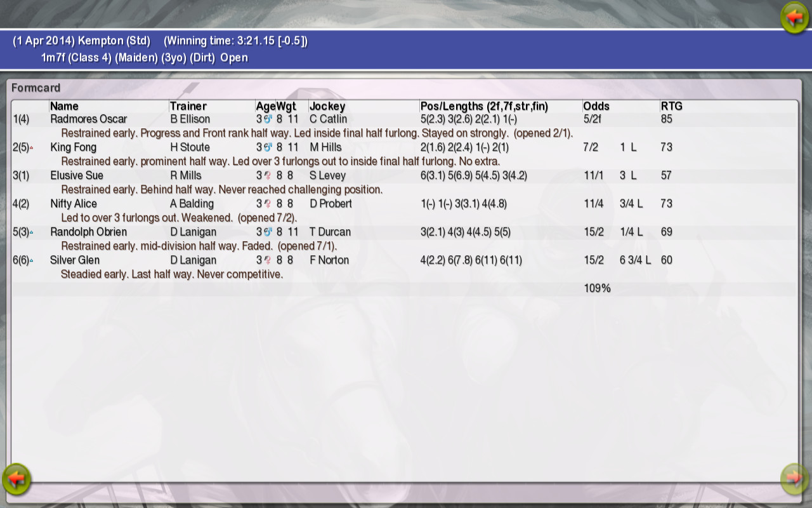Click the female gender symbol beside Nifty Alice
The image size is (812, 508).
click(268, 203)
